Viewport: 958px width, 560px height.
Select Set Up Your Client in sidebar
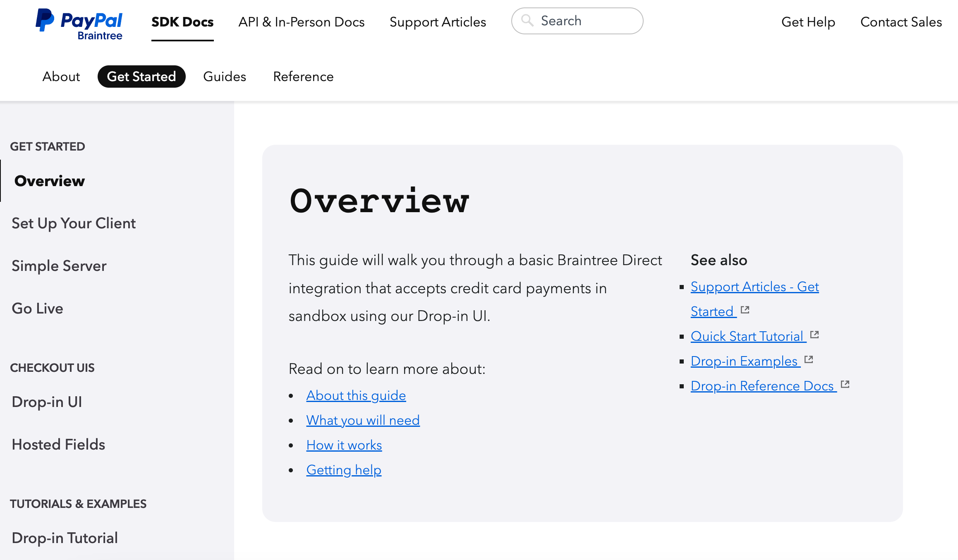(74, 223)
